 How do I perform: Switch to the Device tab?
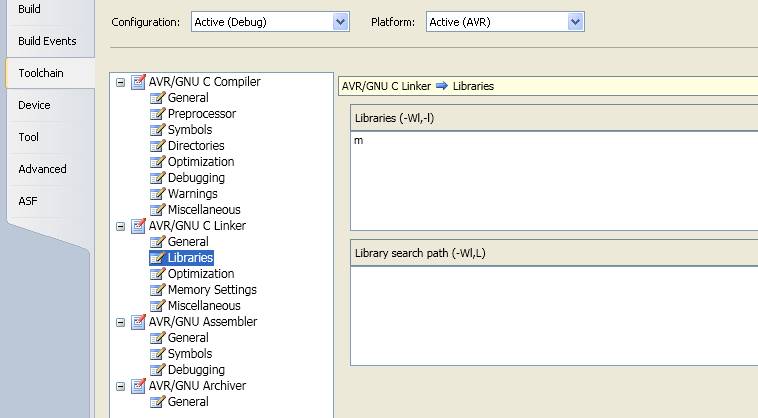click(x=34, y=105)
